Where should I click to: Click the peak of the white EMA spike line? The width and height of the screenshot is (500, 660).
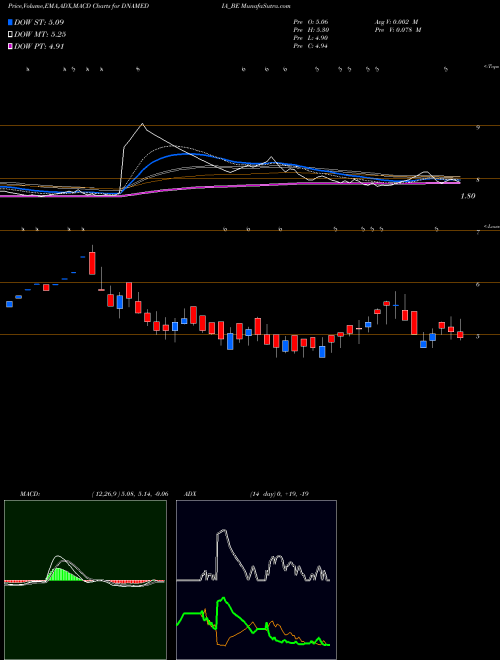tap(142, 124)
